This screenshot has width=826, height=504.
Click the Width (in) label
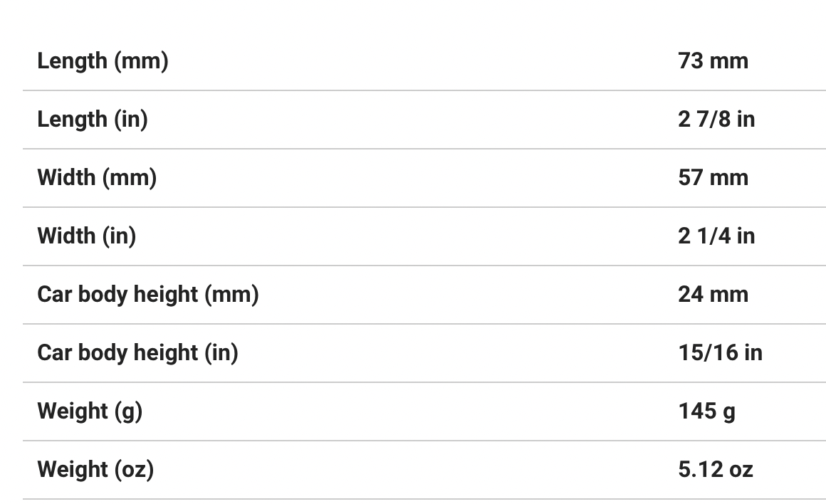[86, 236]
